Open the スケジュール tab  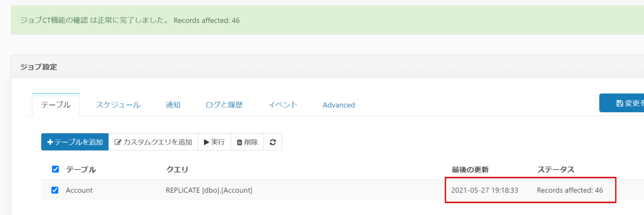coord(118,105)
